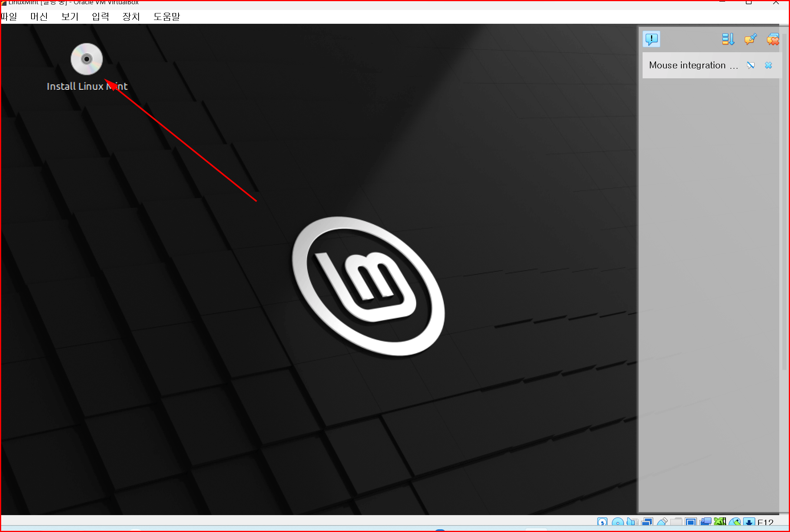Image resolution: width=790 pixels, height=532 pixels.
Task: Open the 머신 menu
Action: click(39, 17)
